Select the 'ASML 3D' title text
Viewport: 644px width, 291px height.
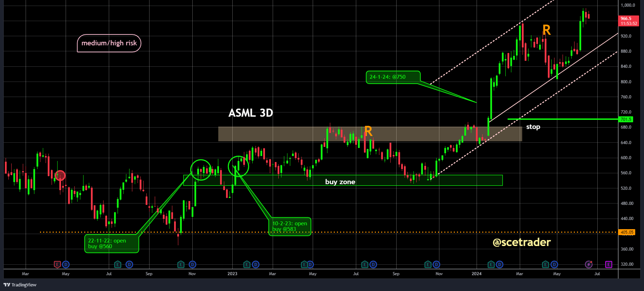(x=251, y=113)
